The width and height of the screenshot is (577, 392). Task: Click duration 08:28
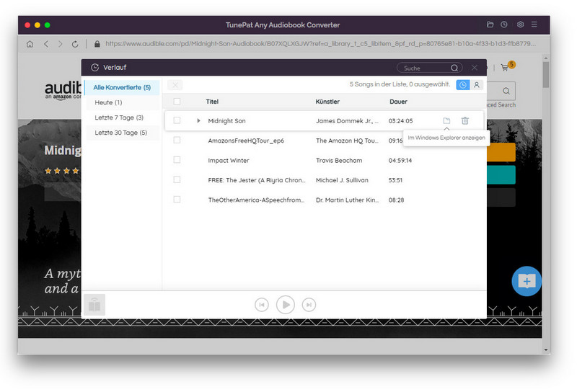(396, 200)
